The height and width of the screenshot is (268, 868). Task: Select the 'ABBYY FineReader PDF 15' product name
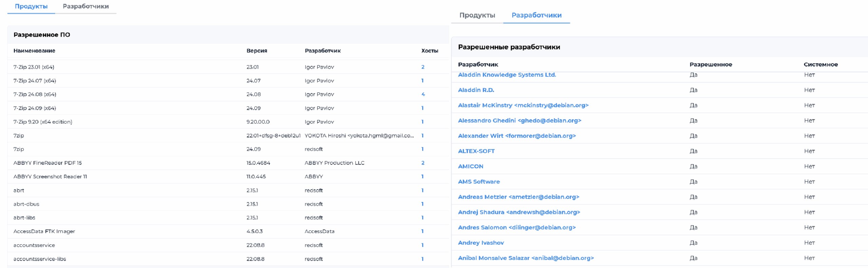47,163
